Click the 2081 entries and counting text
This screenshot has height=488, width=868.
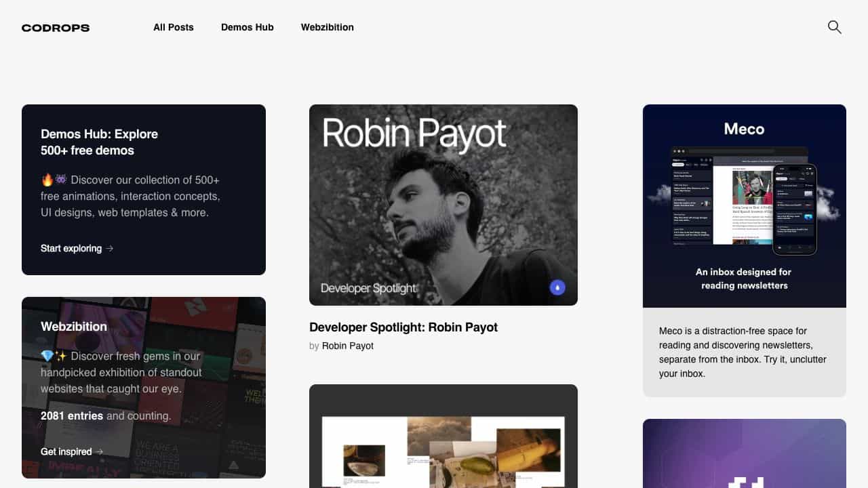106,416
